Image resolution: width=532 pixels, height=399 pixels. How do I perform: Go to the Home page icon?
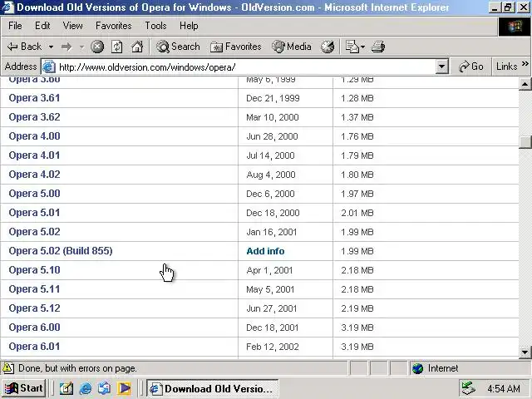[x=137, y=47]
